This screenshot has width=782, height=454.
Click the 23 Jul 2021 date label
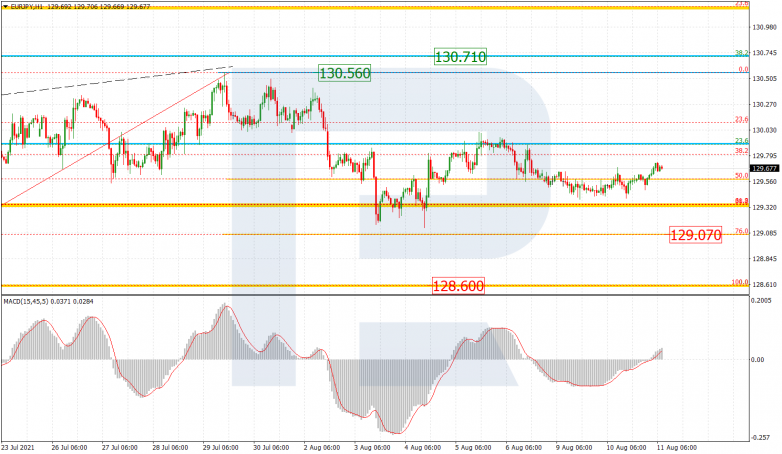pos(18,448)
